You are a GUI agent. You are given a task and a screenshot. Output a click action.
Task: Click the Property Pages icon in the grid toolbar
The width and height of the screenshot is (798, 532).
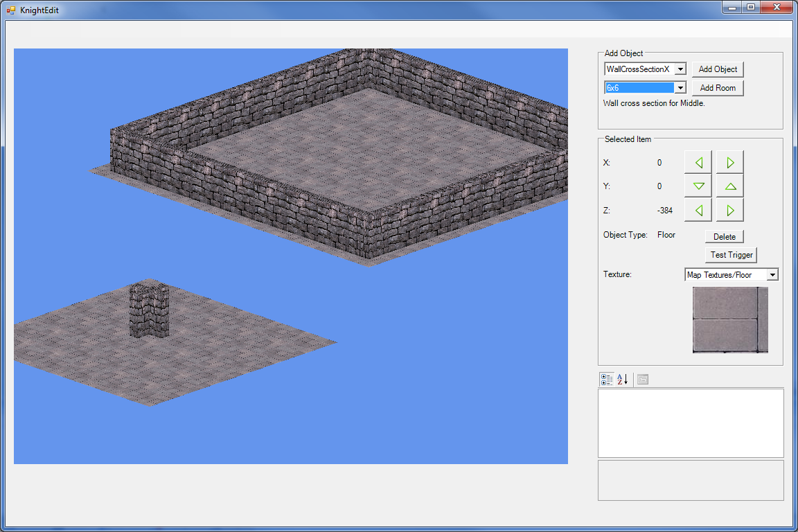click(x=642, y=379)
